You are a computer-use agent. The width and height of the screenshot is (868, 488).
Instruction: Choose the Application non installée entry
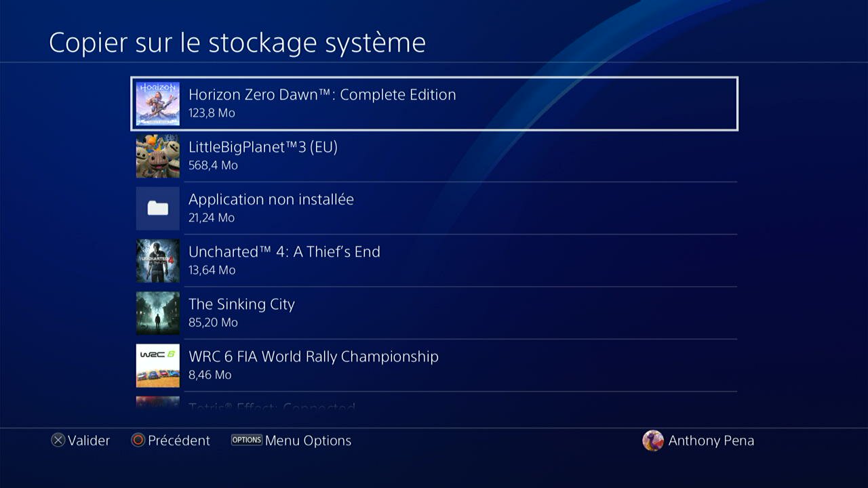[434, 208]
